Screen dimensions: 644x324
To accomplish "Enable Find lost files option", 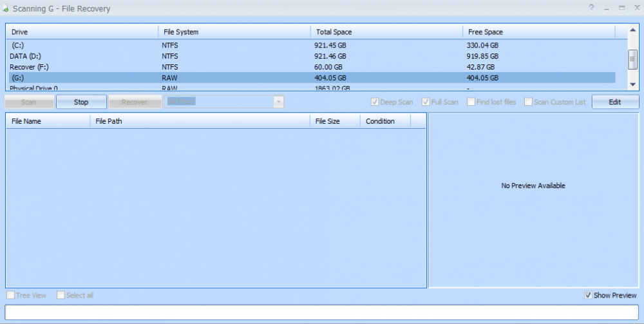I will click(x=471, y=102).
